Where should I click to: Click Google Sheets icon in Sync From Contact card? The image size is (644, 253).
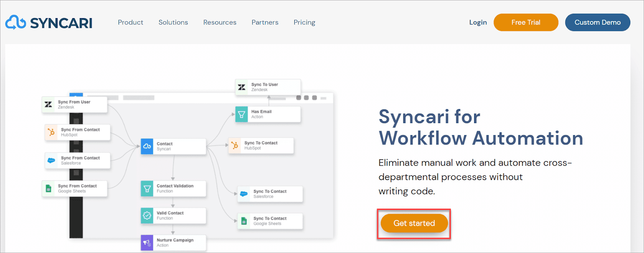48,188
